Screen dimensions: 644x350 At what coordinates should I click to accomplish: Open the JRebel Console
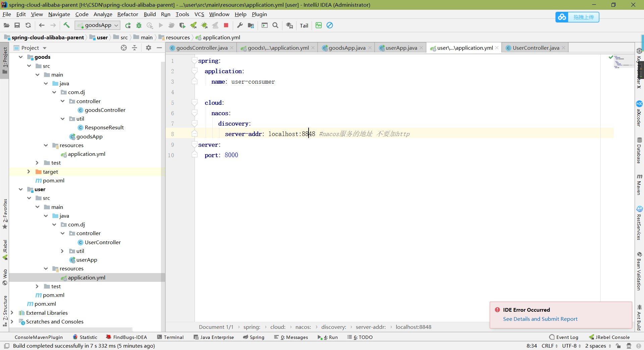[609, 337]
